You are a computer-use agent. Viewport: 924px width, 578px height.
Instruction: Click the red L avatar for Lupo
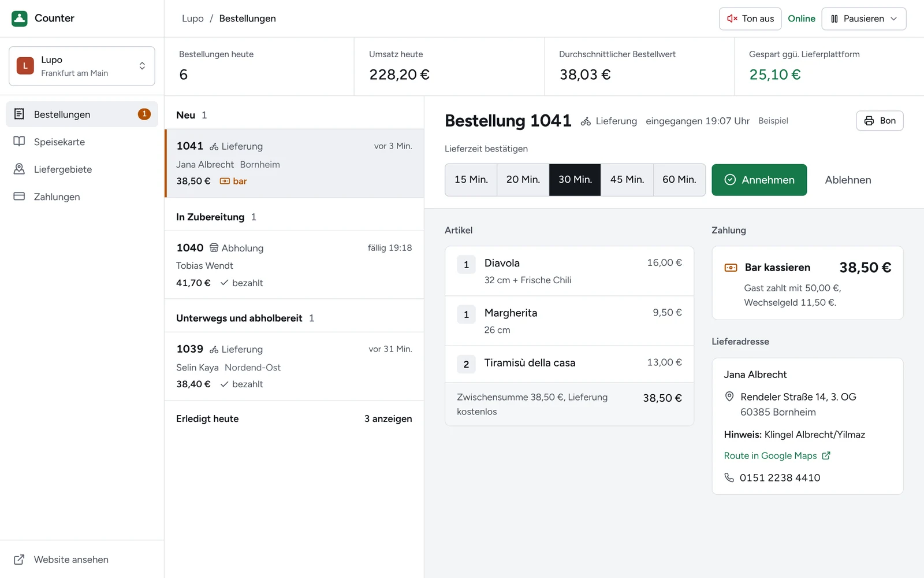(25, 66)
